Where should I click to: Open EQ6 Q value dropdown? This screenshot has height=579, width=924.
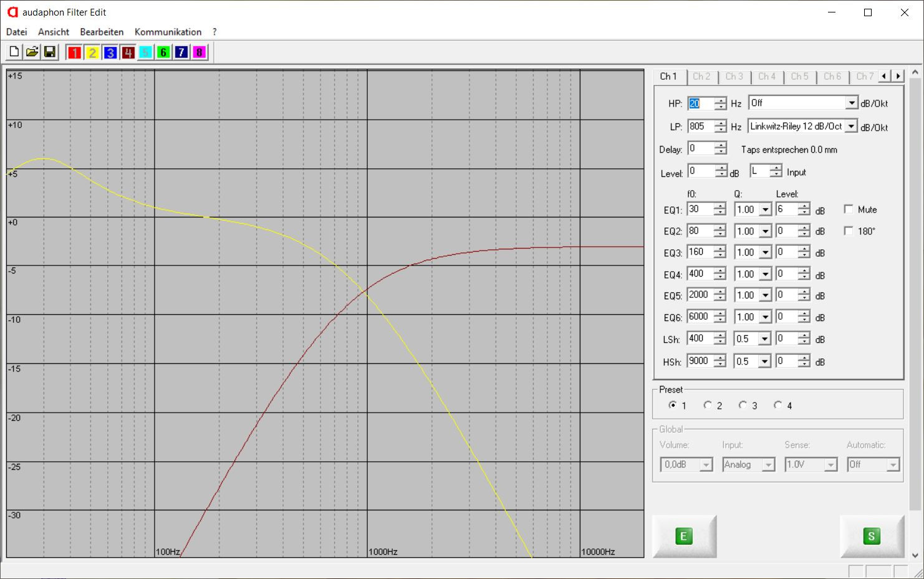coord(766,317)
